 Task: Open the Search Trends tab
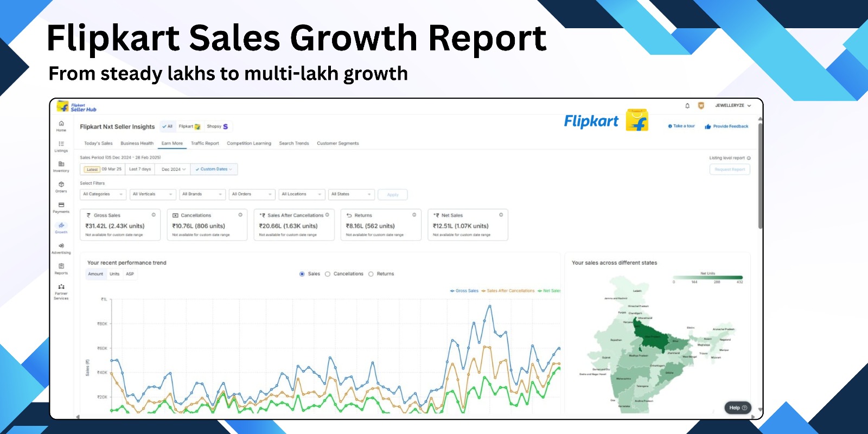293,143
